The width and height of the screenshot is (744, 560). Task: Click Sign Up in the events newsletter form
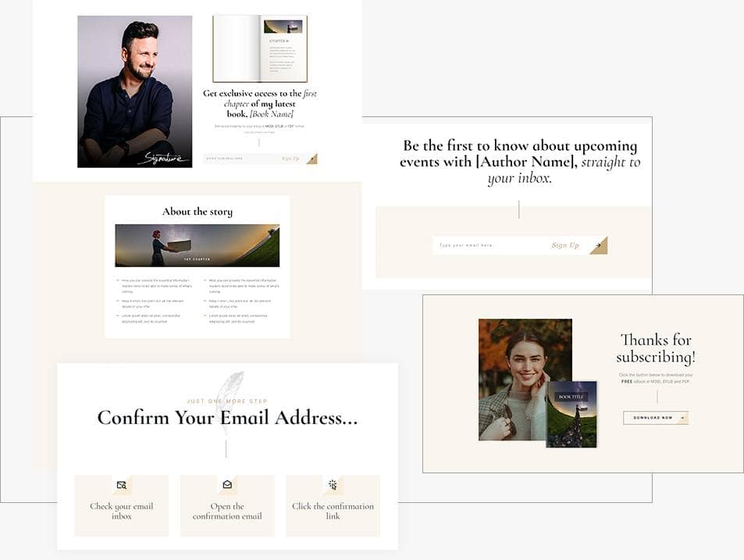565,245
